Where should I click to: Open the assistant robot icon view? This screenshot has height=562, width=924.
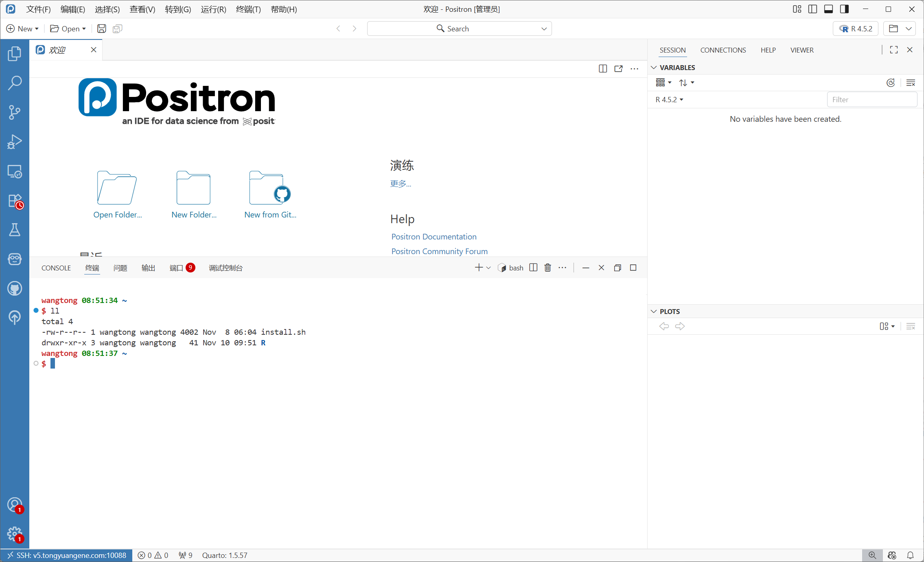click(15, 259)
